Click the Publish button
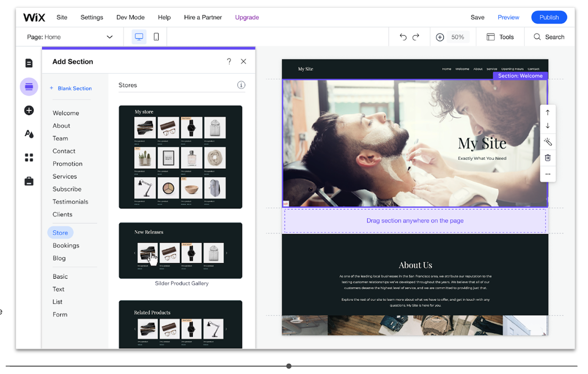Screen dimensions: 588x374 pos(549,17)
